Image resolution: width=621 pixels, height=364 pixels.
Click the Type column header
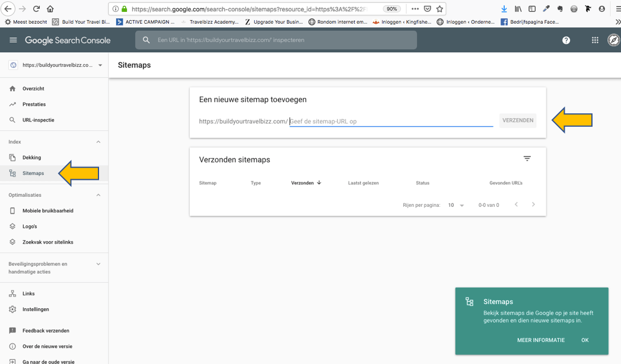[x=256, y=183]
